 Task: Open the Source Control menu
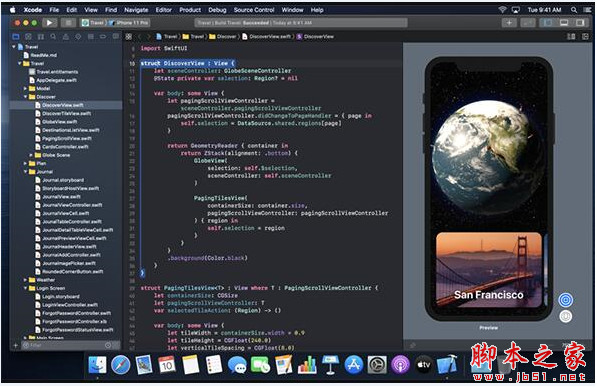[x=254, y=10]
